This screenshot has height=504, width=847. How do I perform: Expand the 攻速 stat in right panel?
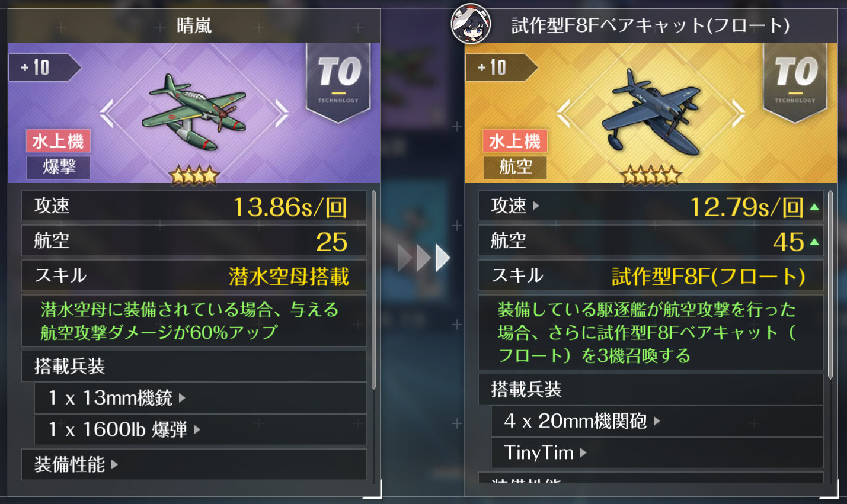click(515, 206)
